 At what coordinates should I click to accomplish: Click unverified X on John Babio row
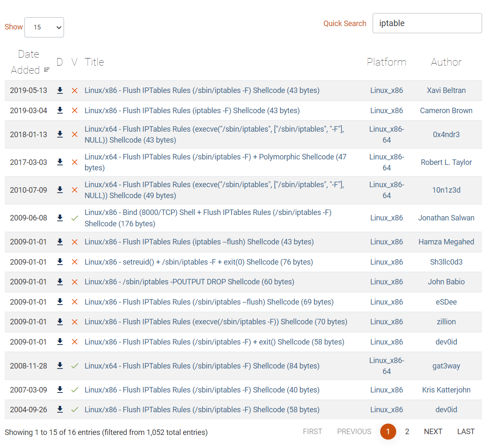(x=75, y=282)
